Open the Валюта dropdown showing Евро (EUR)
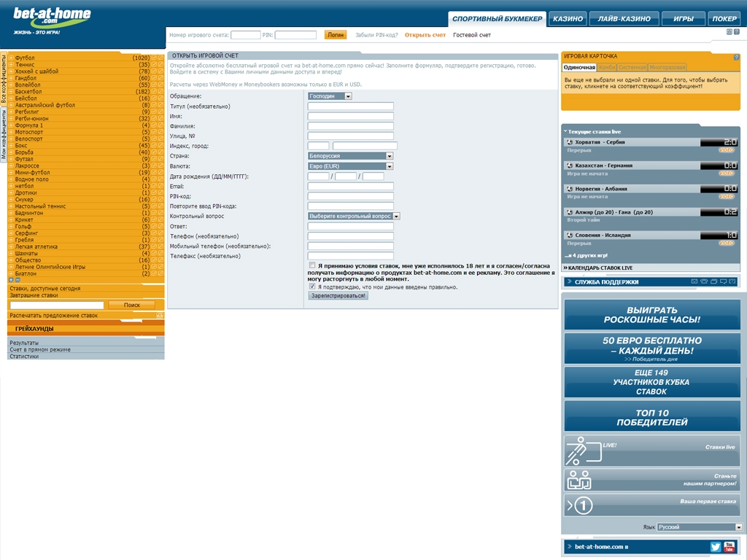The image size is (747, 560). (350, 166)
